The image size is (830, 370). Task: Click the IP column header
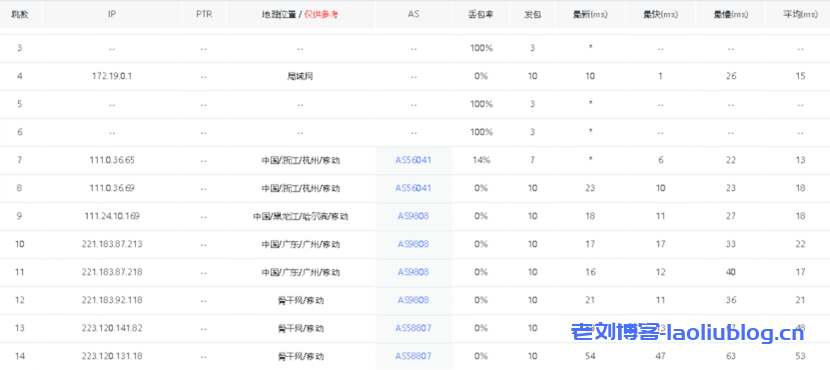pyautogui.click(x=112, y=14)
